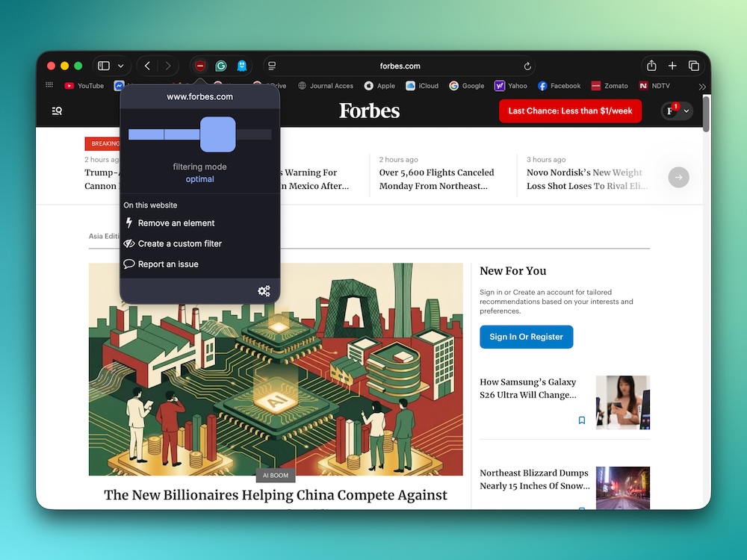Expand the sidebar options dropdown chevron
The image size is (747, 560).
[121, 66]
